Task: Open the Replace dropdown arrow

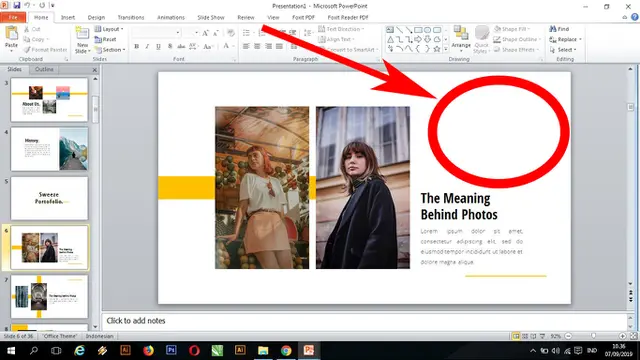Action: [x=580, y=40]
